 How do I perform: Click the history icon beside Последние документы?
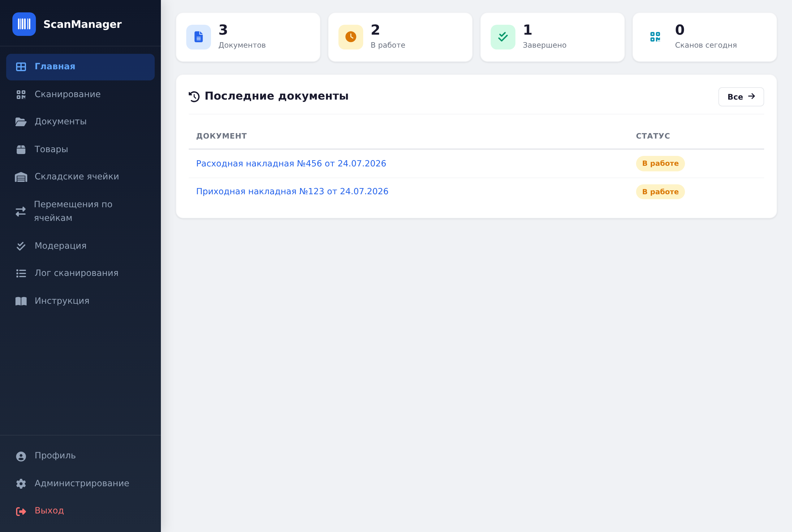coord(194,97)
